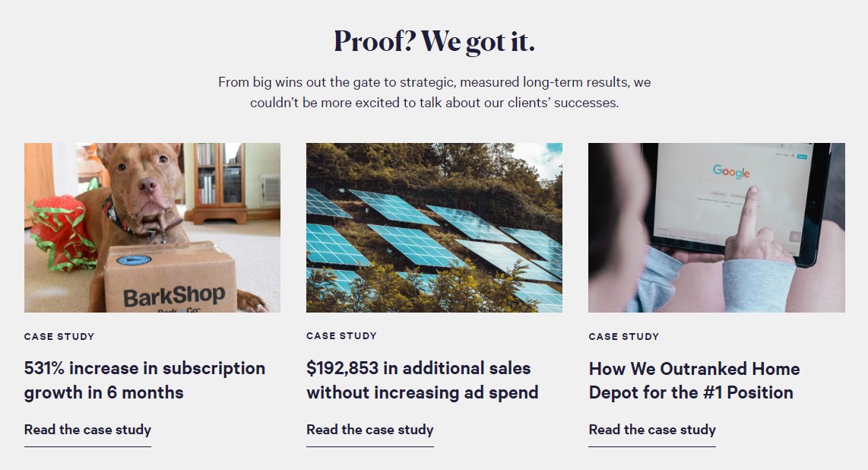Open the case study about additional sales
The width and height of the screenshot is (868, 470).
[369, 430]
